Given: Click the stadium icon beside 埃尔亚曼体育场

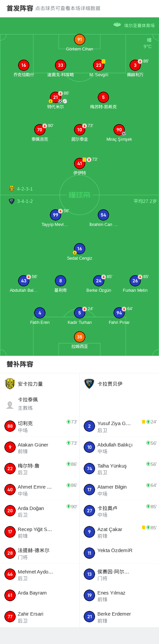Looking at the screenshot, I should pyautogui.click(x=117, y=25).
